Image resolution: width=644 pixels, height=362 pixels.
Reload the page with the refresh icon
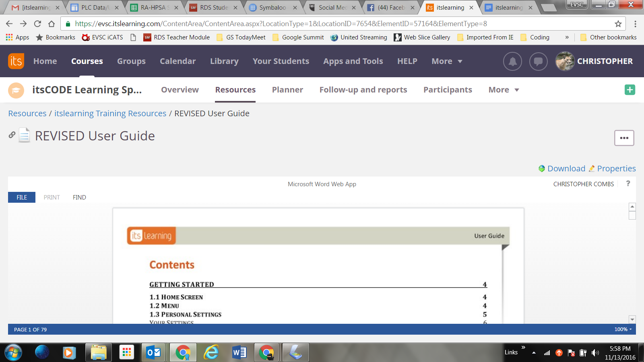pyautogui.click(x=37, y=24)
